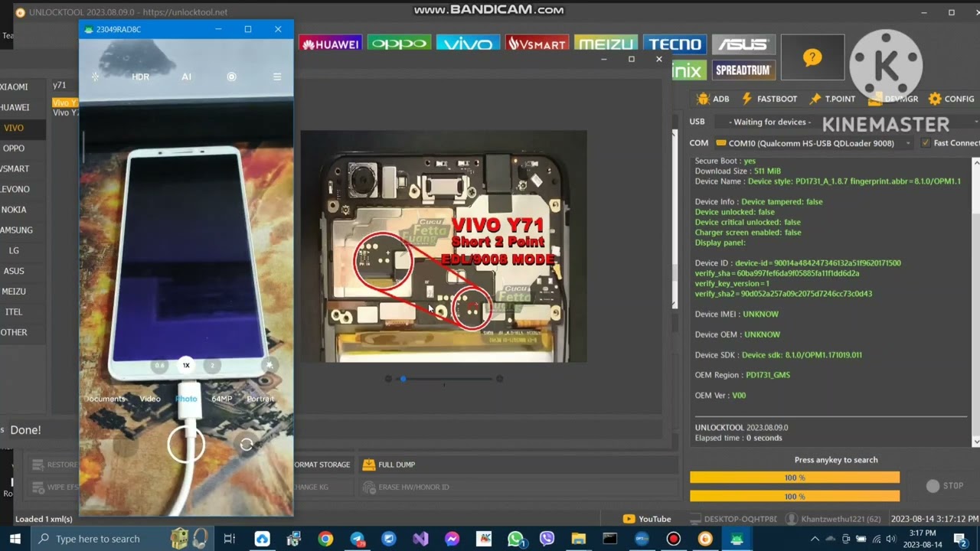Select the 0.6 zoom level
Image resolution: width=980 pixels, height=551 pixels.
[x=159, y=365]
